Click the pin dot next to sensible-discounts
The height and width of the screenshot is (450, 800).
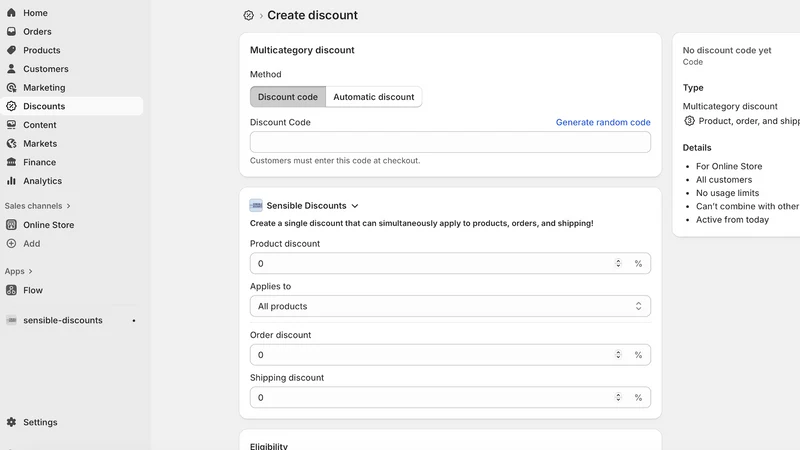pos(134,320)
